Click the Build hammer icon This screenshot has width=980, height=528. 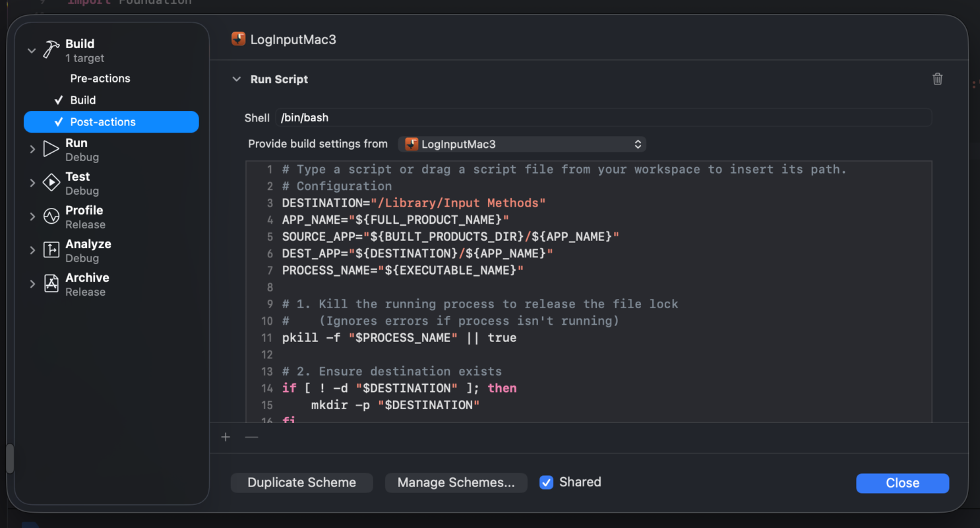[x=51, y=50]
